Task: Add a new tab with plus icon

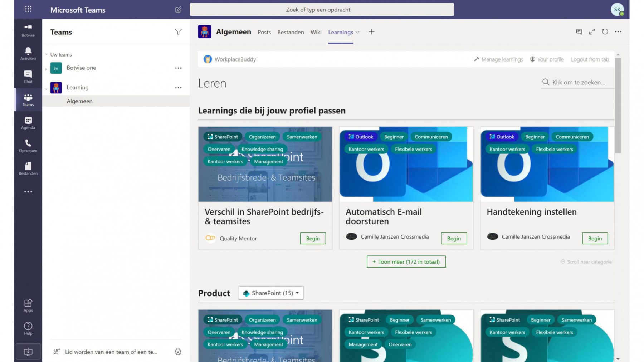Action: point(371,32)
